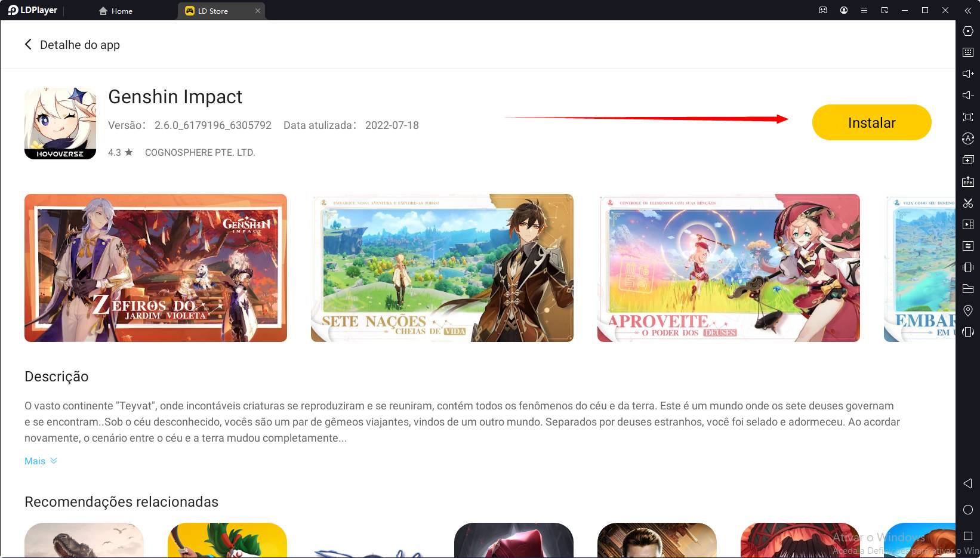Open the man-in-suit recommended app icon

[657, 540]
